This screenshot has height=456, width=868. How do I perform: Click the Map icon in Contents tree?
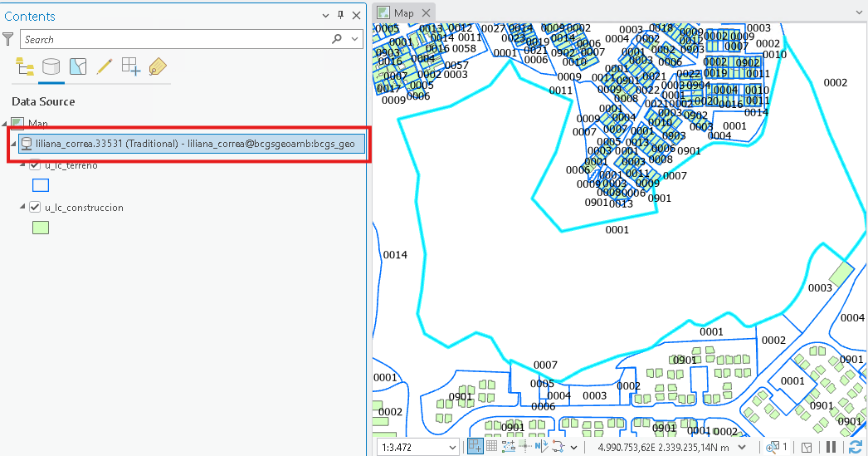tap(17, 122)
